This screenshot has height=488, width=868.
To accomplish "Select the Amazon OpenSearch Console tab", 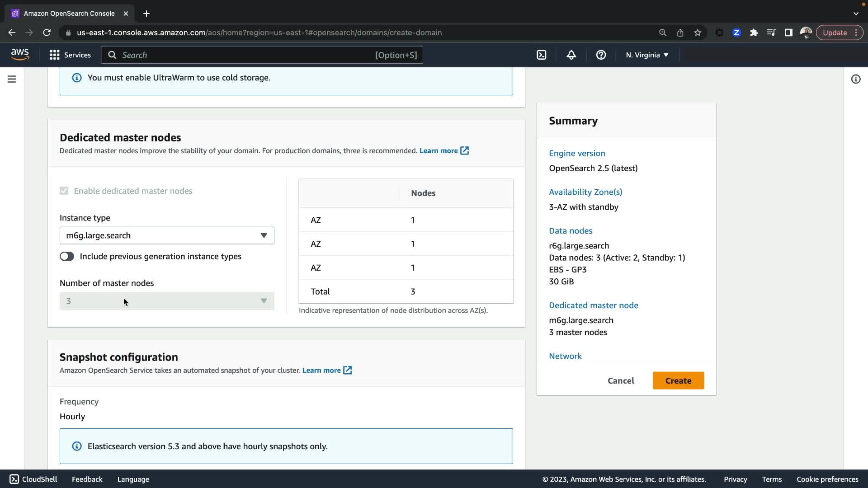I will [69, 14].
